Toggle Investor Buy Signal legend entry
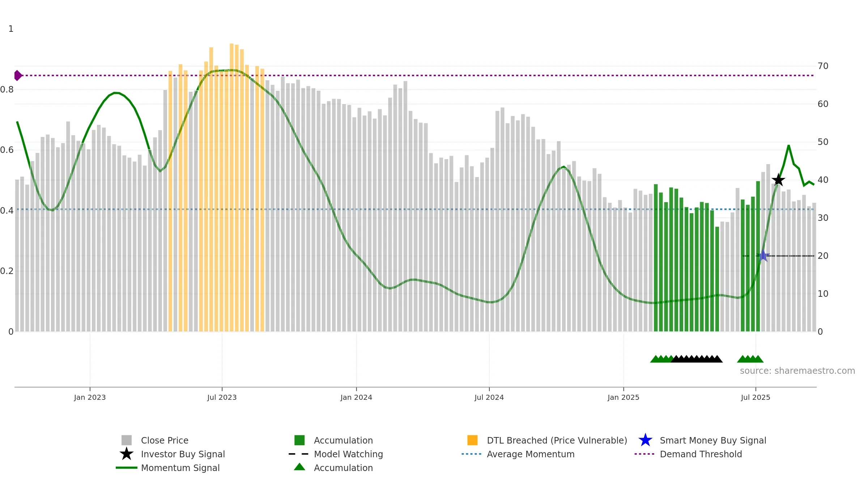 pyautogui.click(x=173, y=454)
